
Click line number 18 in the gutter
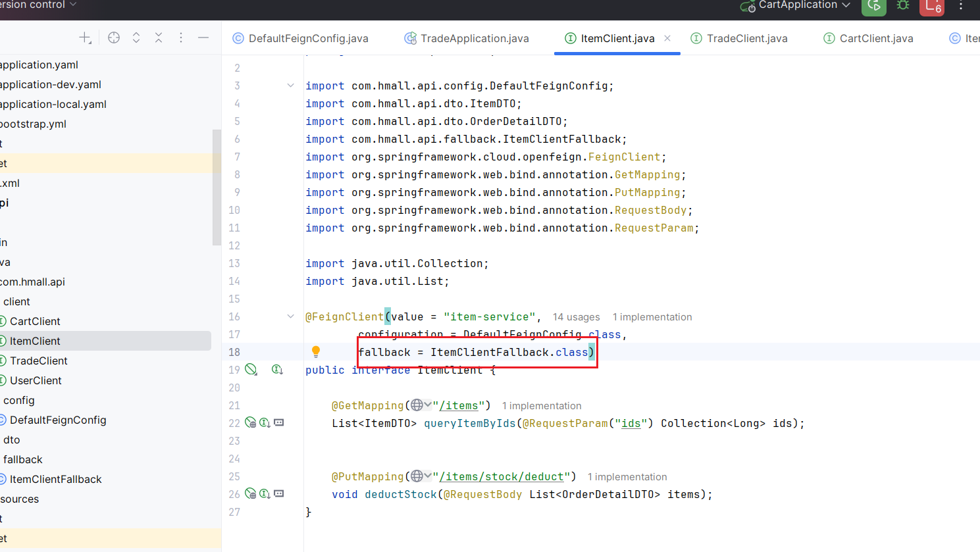click(234, 352)
